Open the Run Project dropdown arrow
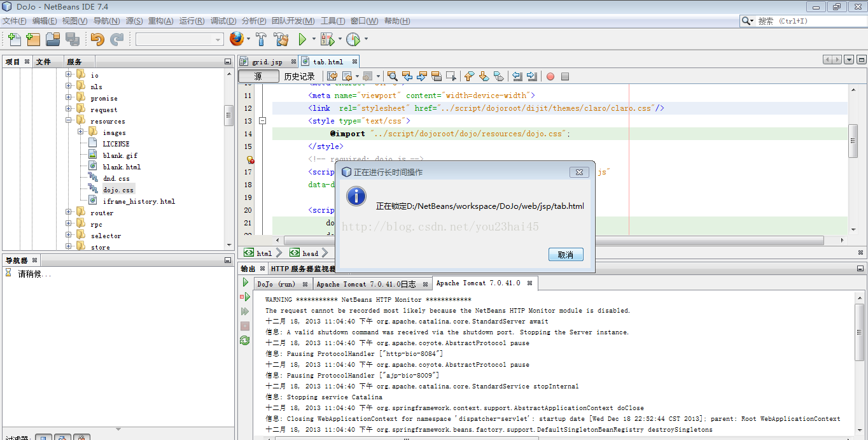The height and width of the screenshot is (440, 868). click(314, 39)
